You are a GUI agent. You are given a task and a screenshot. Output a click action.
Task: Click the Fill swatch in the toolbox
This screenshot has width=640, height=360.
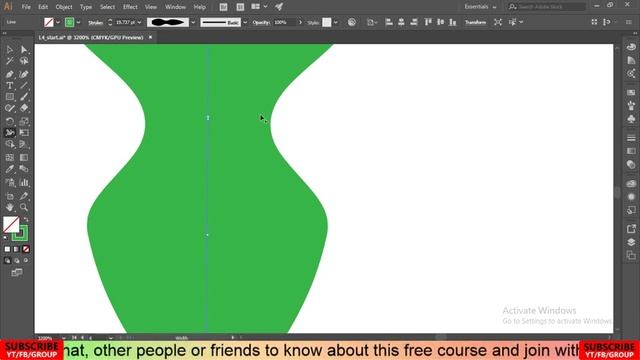[x=11, y=224]
